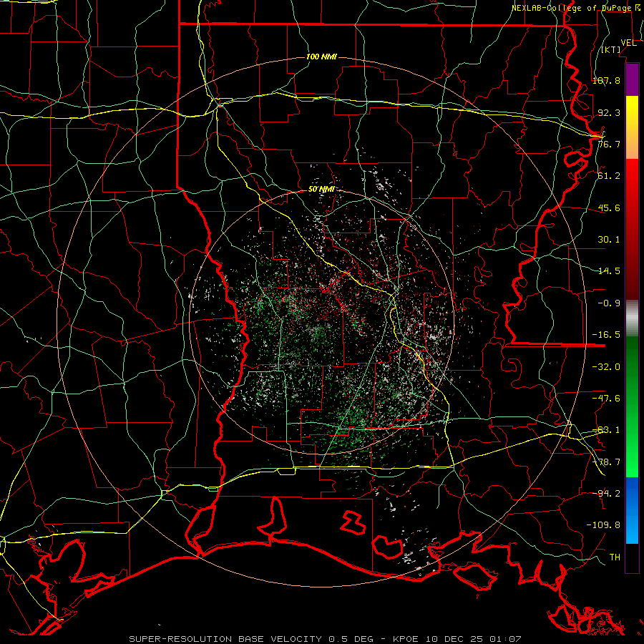Click the -109.8 legend value
The image size is (644, 644).
coord(603,525)
